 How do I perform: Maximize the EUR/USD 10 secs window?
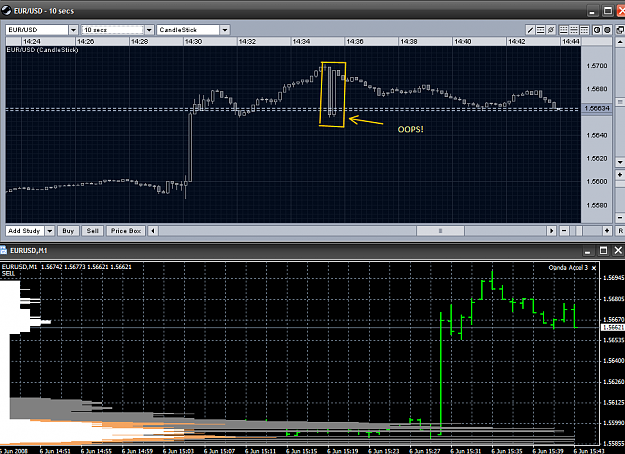(x=608, y=11)
